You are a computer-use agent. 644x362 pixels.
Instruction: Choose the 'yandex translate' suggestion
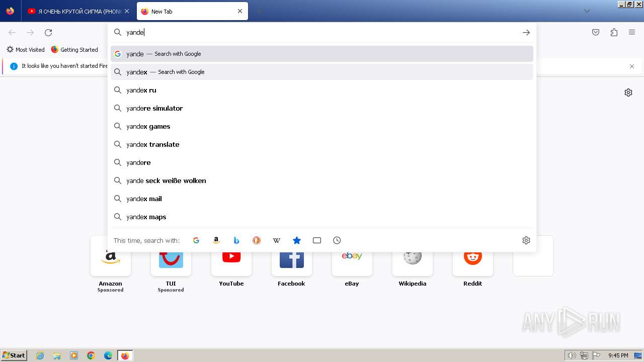[322, 144]
